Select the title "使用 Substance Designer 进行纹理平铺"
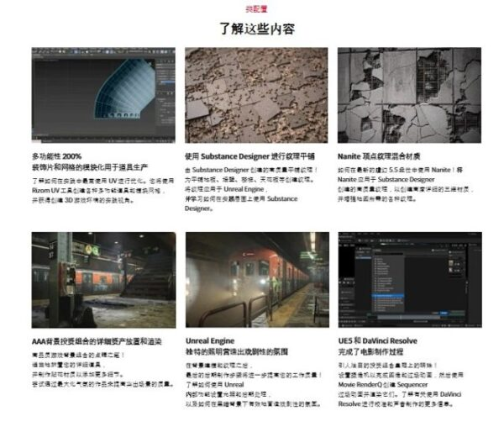 (249, 156)
